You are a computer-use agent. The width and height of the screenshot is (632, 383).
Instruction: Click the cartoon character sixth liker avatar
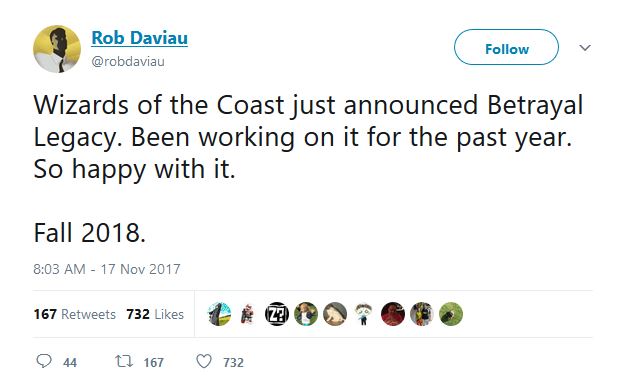pos(364,314)
